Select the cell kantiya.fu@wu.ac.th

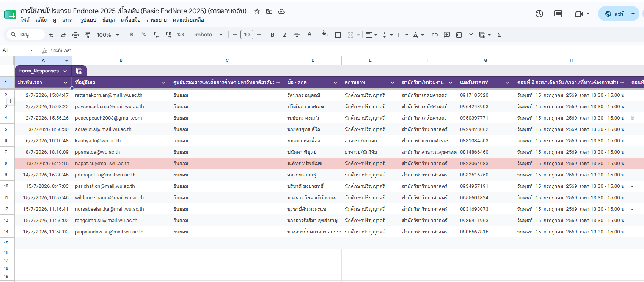pos(121,141)
